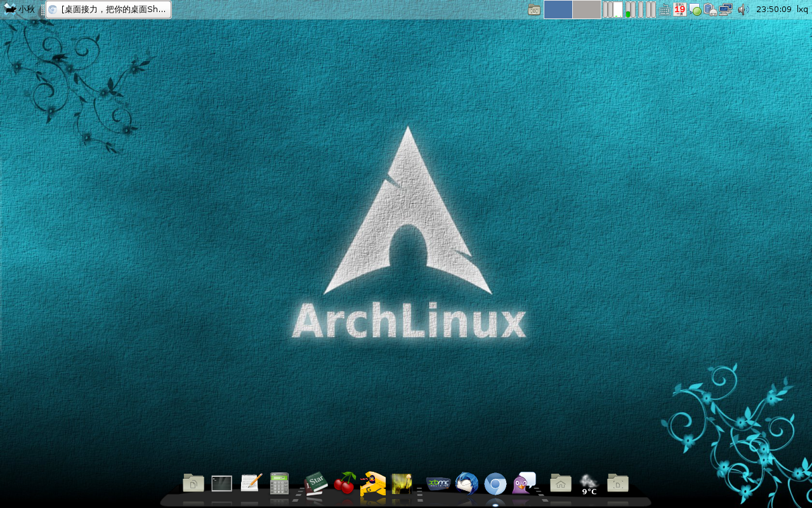Click the camera folder icon in panel
The width and height of the screenshot is (812, 508).
click(x=534, y=10)
